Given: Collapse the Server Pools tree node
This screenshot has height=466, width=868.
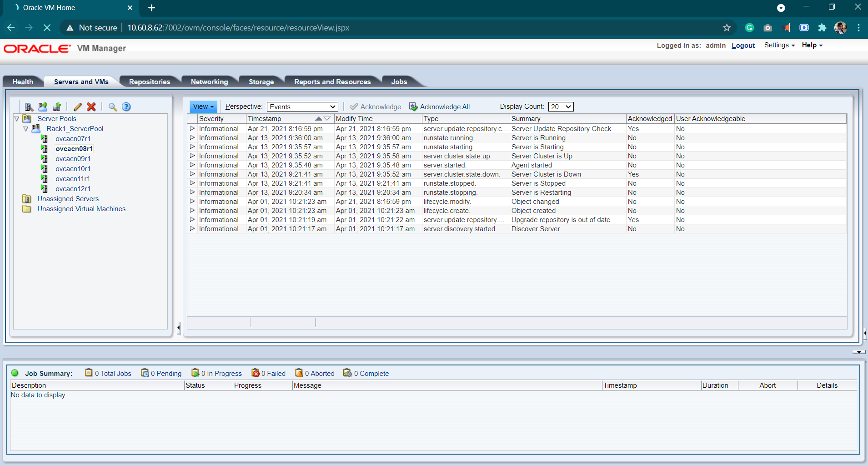Looking at the screenshot, I should point(17,119).
